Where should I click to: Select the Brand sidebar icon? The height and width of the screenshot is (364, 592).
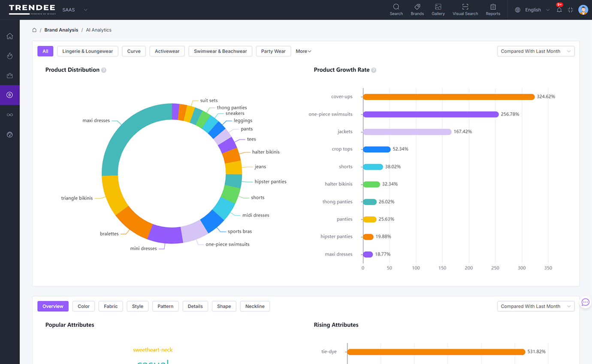[10, 95]
